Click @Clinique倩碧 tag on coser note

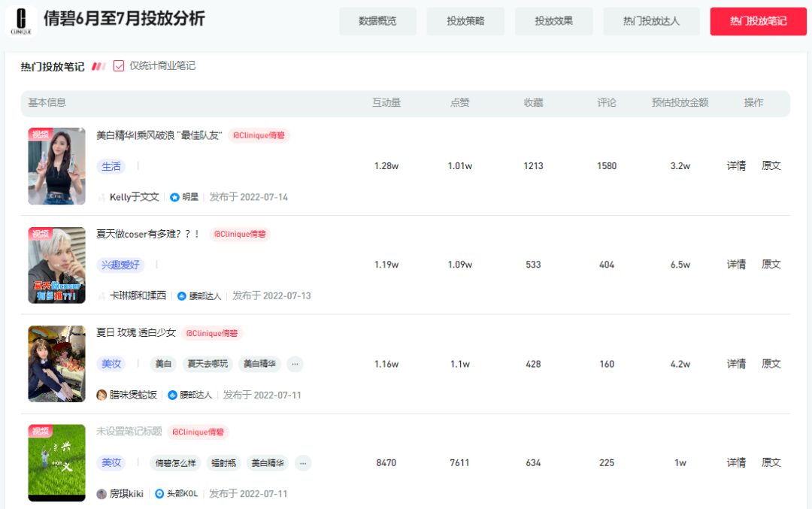pyautogui.click(x=240, y=235)
